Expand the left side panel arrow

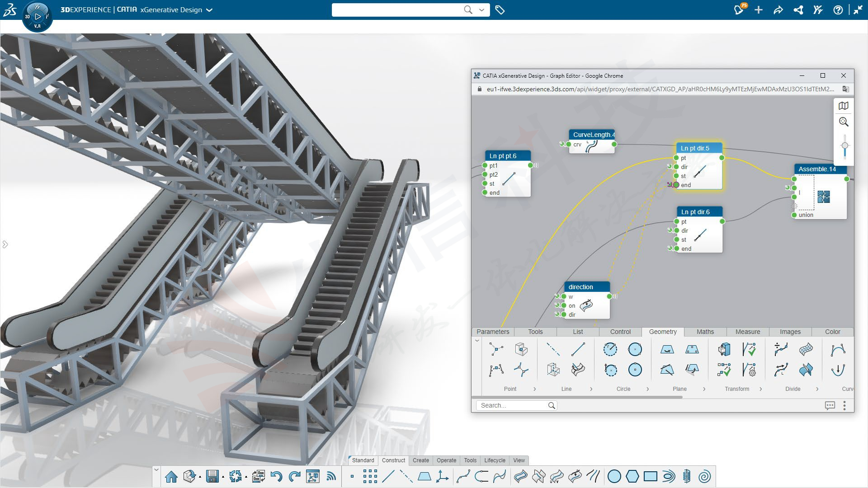coord(5,244)
